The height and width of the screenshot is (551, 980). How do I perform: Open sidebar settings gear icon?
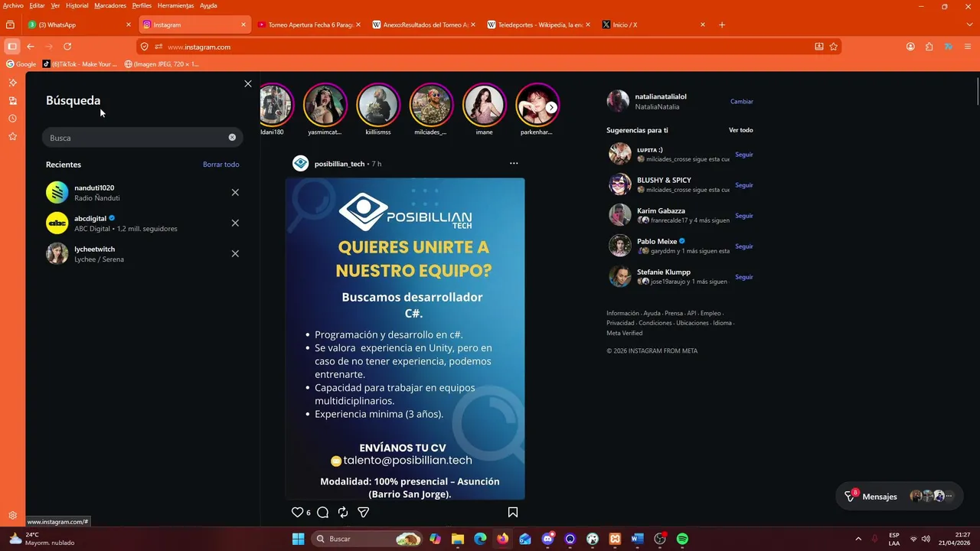pyautogui.click(x=12, y=516)
